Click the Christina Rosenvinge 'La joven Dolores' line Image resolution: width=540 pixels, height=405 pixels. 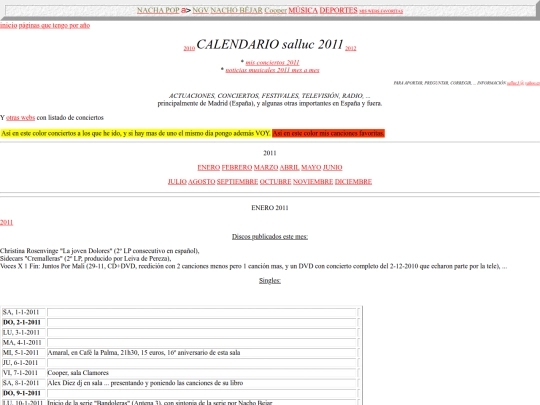(x=100, y=251)
